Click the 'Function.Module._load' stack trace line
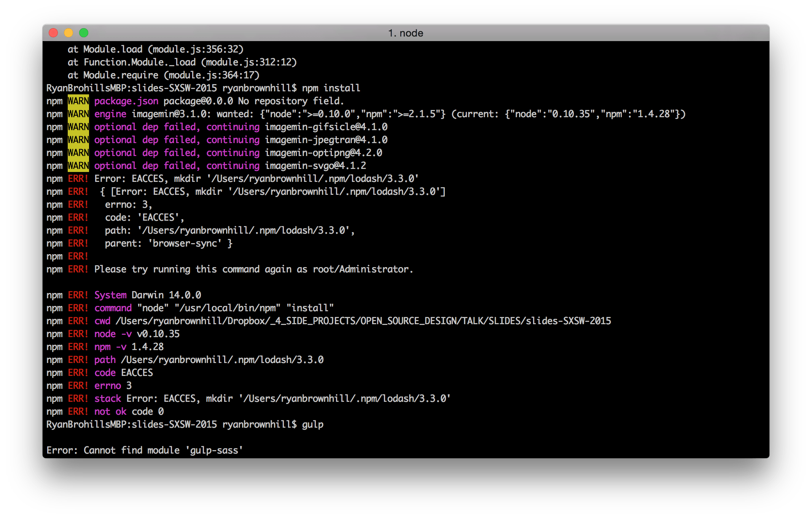Screen dimensions: 812x519 click(x=182, y=62)
